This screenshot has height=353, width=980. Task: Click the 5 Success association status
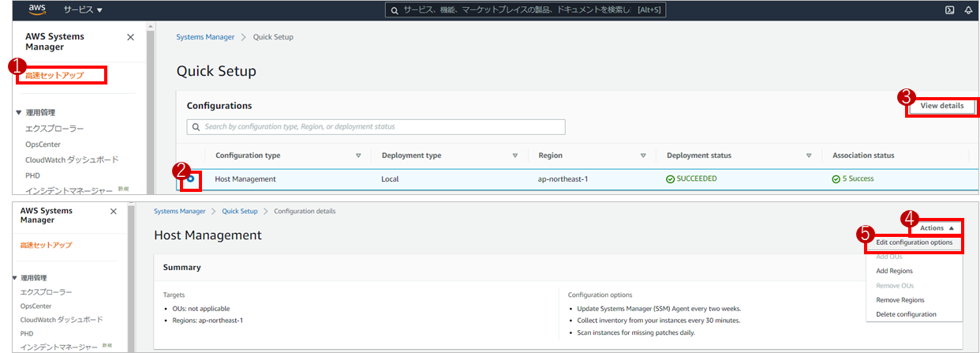click(x=858, y=178)
